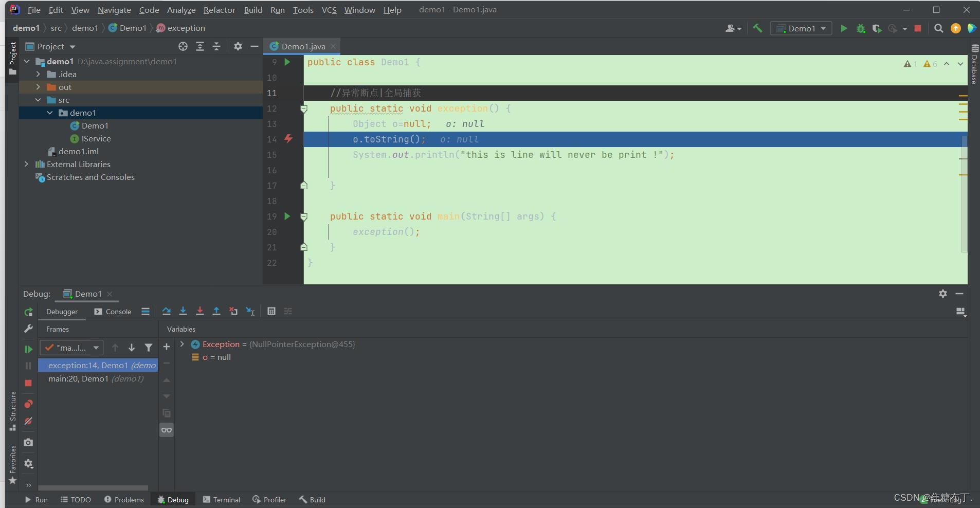Viewport: 980px width, 508px height.
Task: Toggle code folding at line 12
Action: [x=304, y=109]
